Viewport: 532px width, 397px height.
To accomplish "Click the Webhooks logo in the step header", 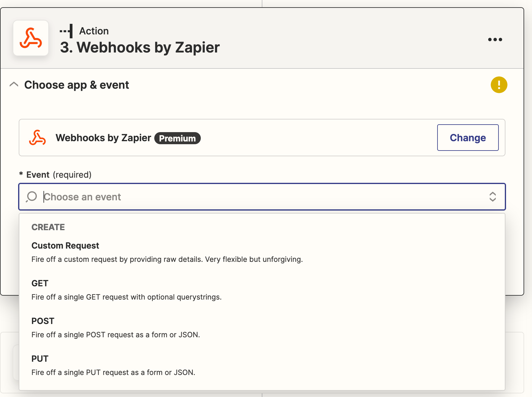I will tap(31, 38).
